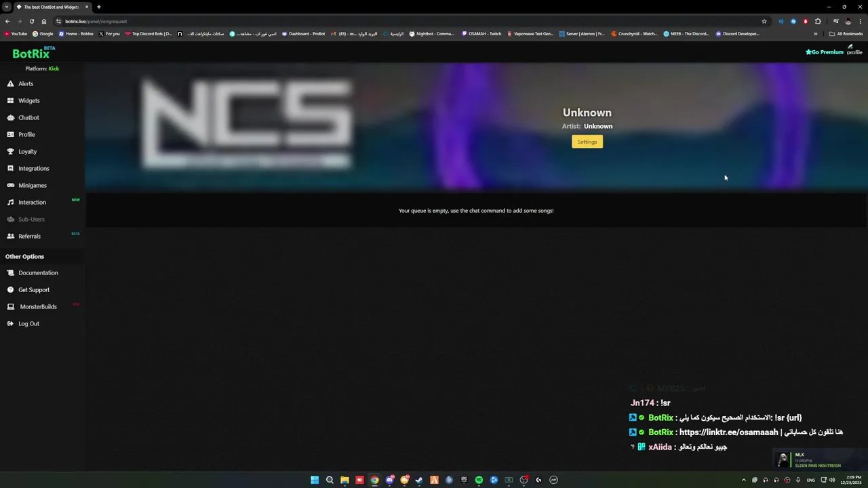
Task: Click the yellow Settings button
Action: [587, 142]
